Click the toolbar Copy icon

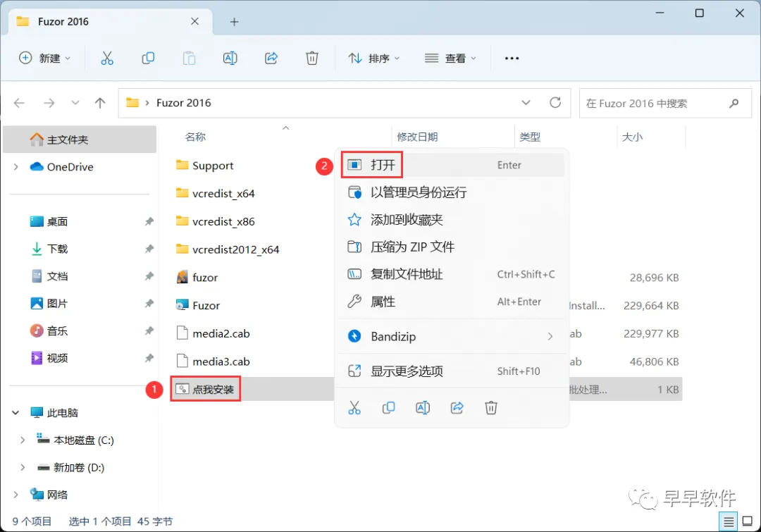(x=148, y=58)
